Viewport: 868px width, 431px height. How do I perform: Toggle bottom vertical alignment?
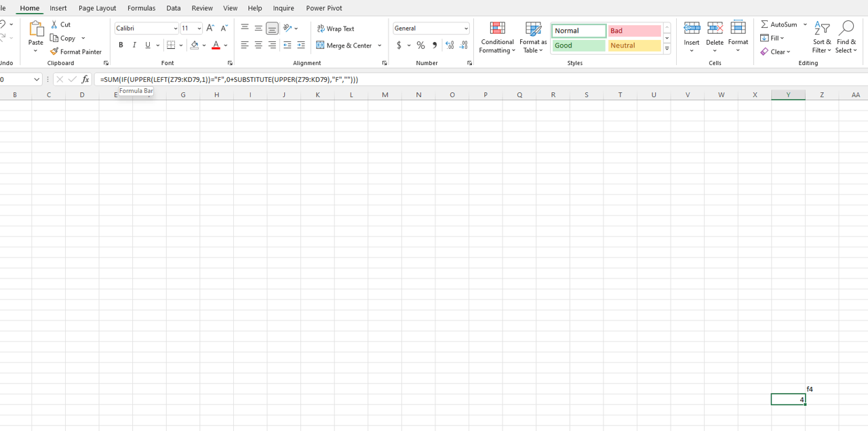click(x=272, y=28)
